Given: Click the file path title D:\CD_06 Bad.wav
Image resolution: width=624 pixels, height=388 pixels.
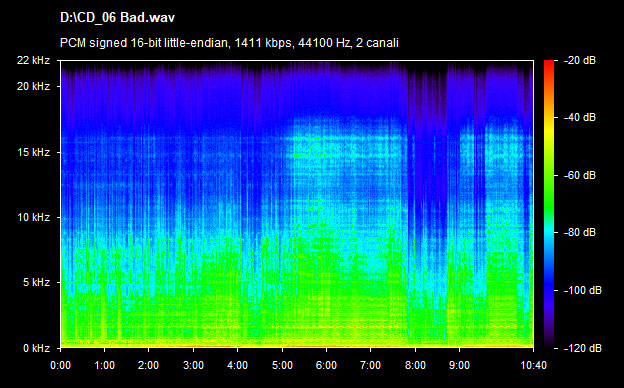Looking at the screenshot, I should (117, 18).
